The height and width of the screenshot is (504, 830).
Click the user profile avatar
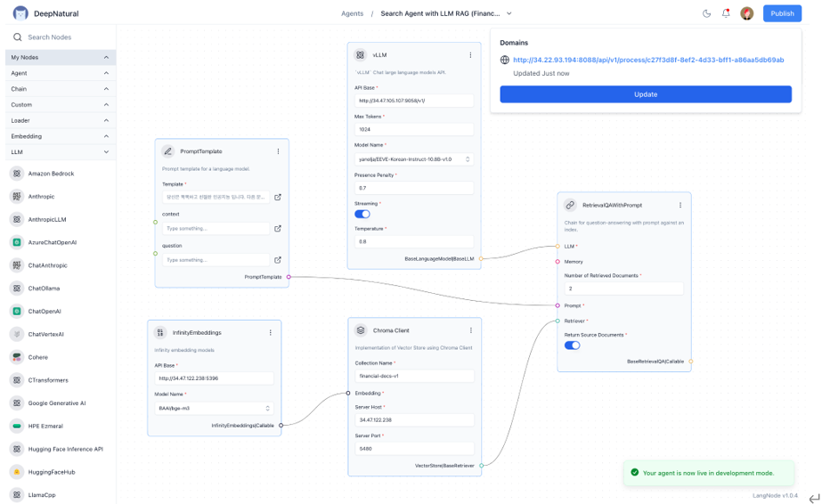747,13
